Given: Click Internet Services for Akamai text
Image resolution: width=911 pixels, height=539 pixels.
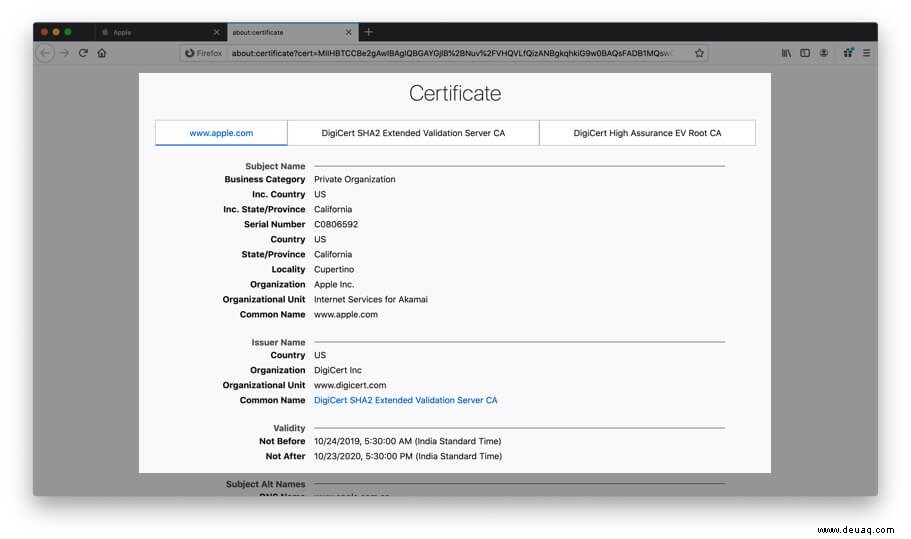Looking at the screenshot, I should coord(371,300).
